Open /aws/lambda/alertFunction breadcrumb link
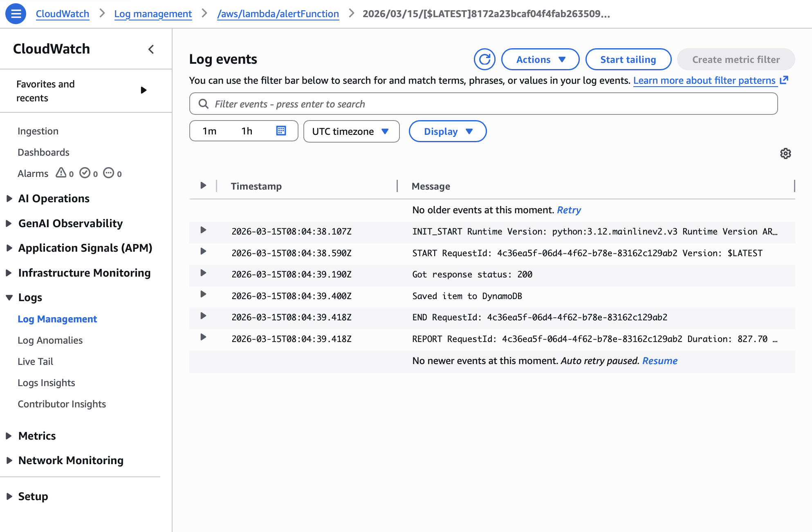812x532 pixels. [x=278, y=13]
